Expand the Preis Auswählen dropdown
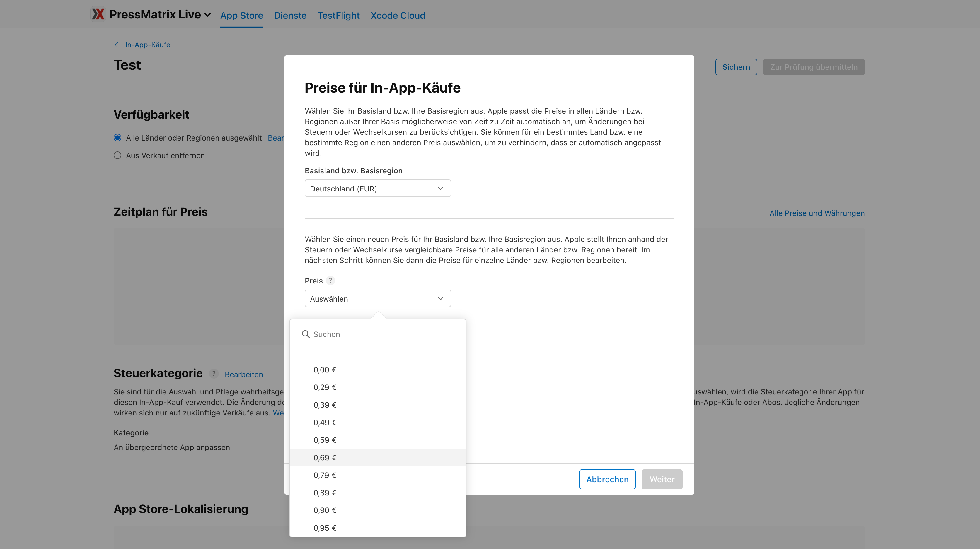 click(x=378, y=298)
